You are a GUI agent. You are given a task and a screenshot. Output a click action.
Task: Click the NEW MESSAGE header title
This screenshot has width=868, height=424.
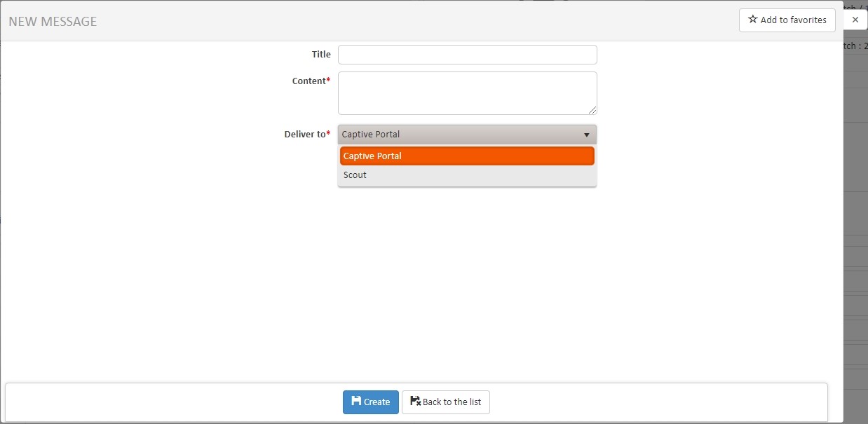pyautogui.click(x=53, y=21)
